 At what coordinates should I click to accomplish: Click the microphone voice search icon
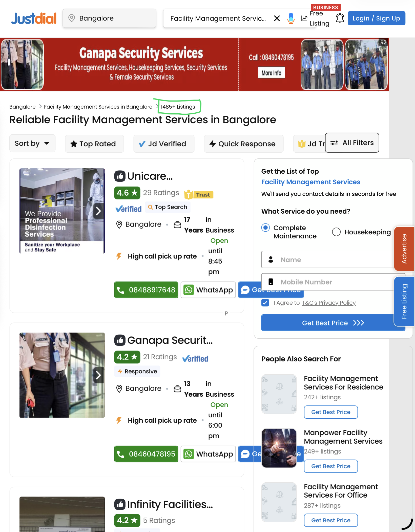pos(291,18)
